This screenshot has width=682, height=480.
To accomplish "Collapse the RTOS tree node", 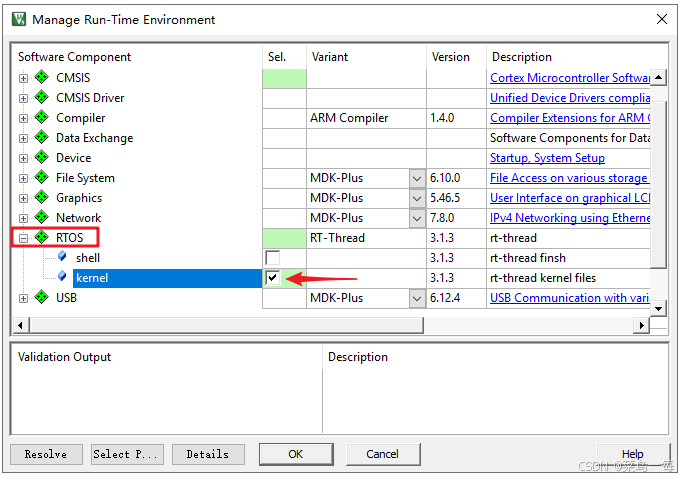I will coord(23,238).
